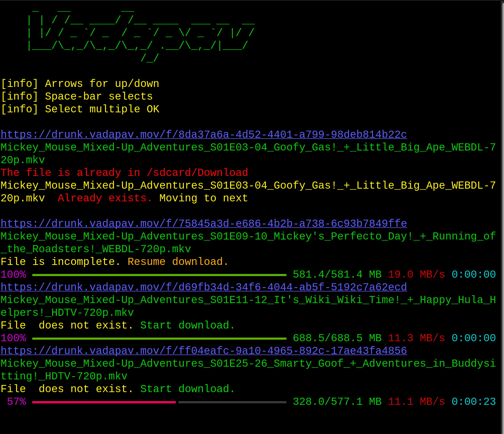Click the '57%' percentage label
This screenshot has height=434, width=504.
tap(16, 402)
